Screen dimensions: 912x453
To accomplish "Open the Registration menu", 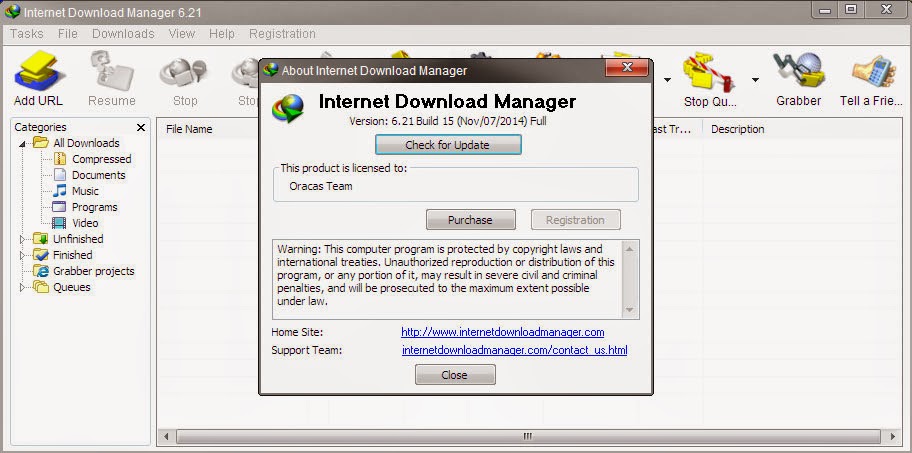I will click(282, 34).
